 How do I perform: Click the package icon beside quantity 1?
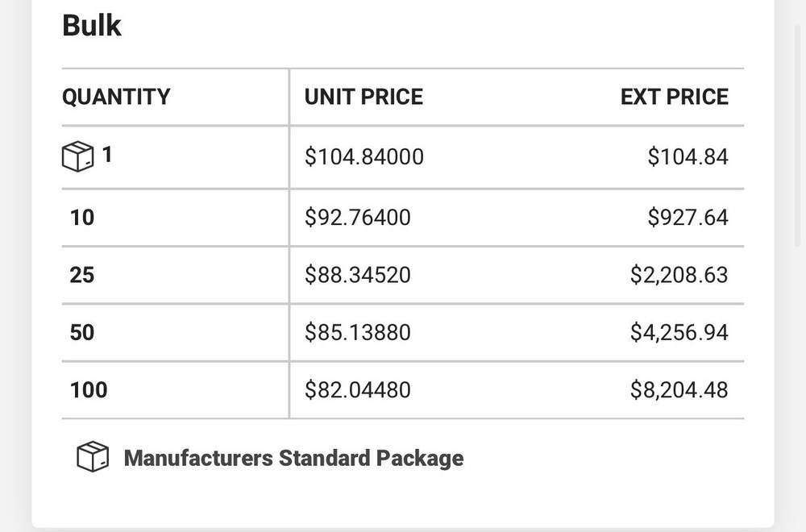click(x=78, y=156)
